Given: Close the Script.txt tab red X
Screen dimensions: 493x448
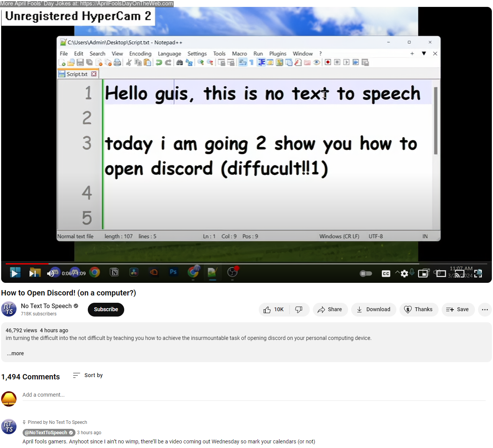Looking at the screenshot, I should pyautogui.click(x=94, y=74).
